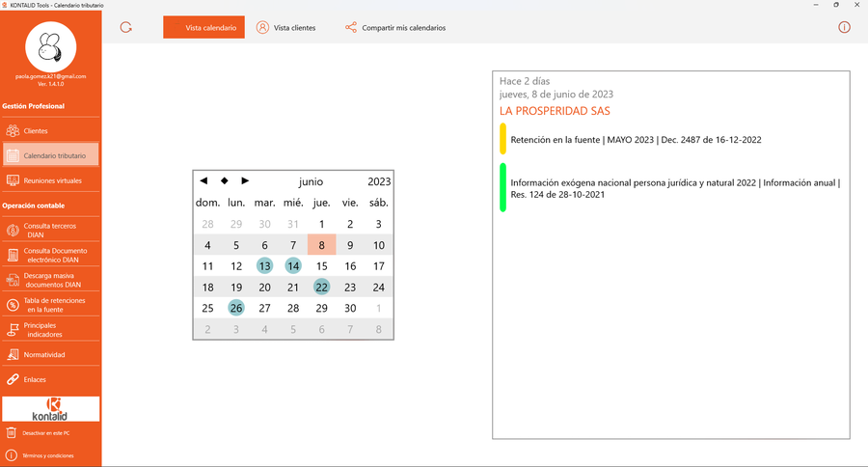Select June 19 in calendar
This screenshot has width=868, height=467.
click(236, 287)
